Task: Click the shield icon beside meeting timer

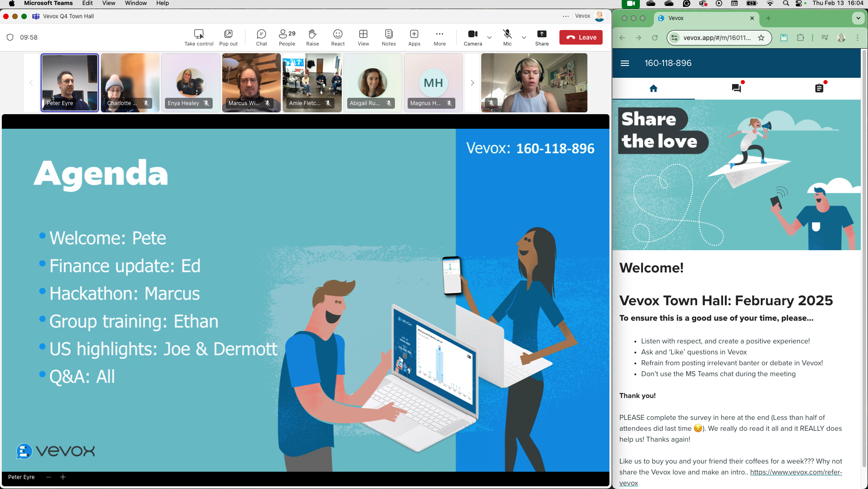Action: click(x=10, y=37)
